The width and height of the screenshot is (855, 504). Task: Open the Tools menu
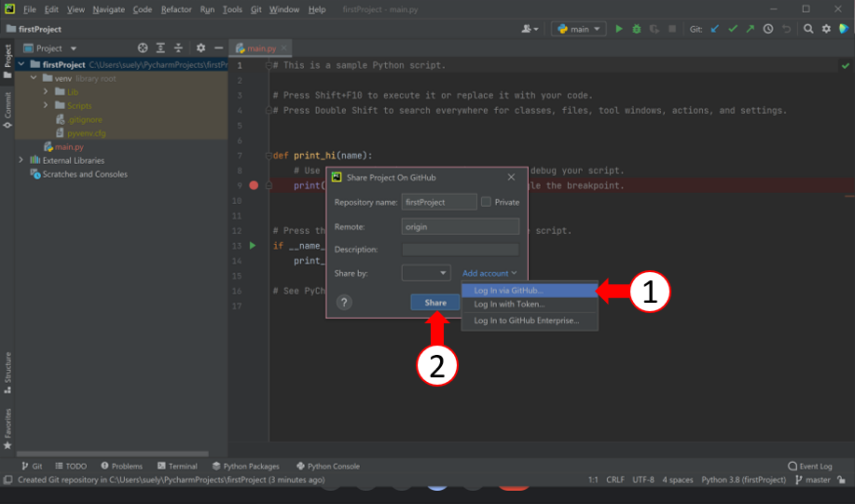pos(232,9)
